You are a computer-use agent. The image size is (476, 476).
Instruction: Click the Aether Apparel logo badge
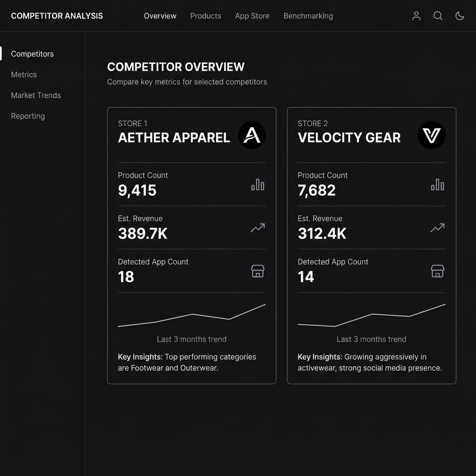251,135
